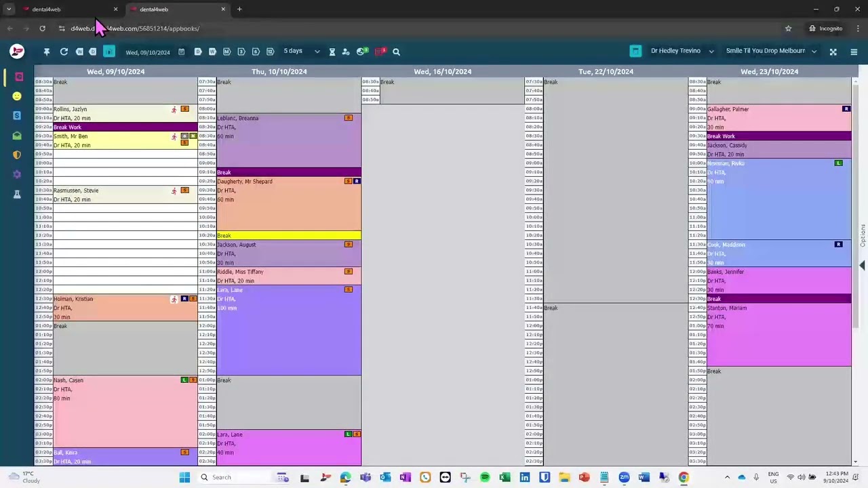Open the purple gear settings sidebar icon
Viewport: 868px width, 488px height.
coord(17,174)
